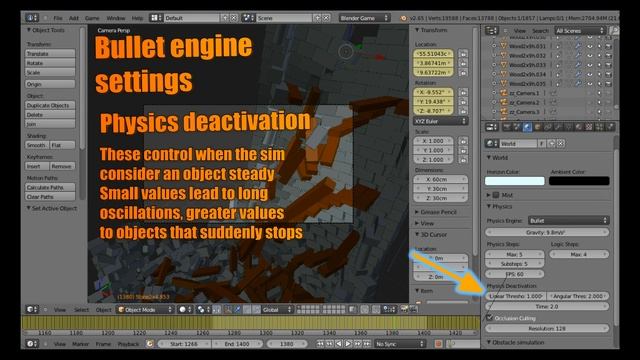
Task: Click the Smooth shading button
Action: (x=37, y=145)
